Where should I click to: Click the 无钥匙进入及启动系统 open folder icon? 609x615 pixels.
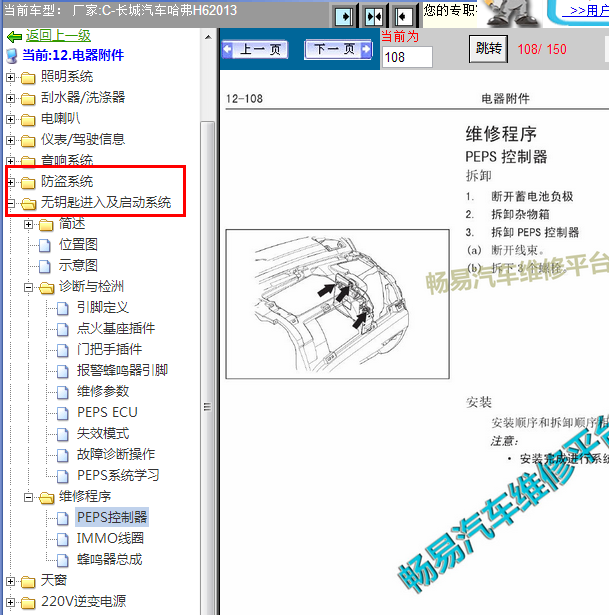tap(28, 203)
